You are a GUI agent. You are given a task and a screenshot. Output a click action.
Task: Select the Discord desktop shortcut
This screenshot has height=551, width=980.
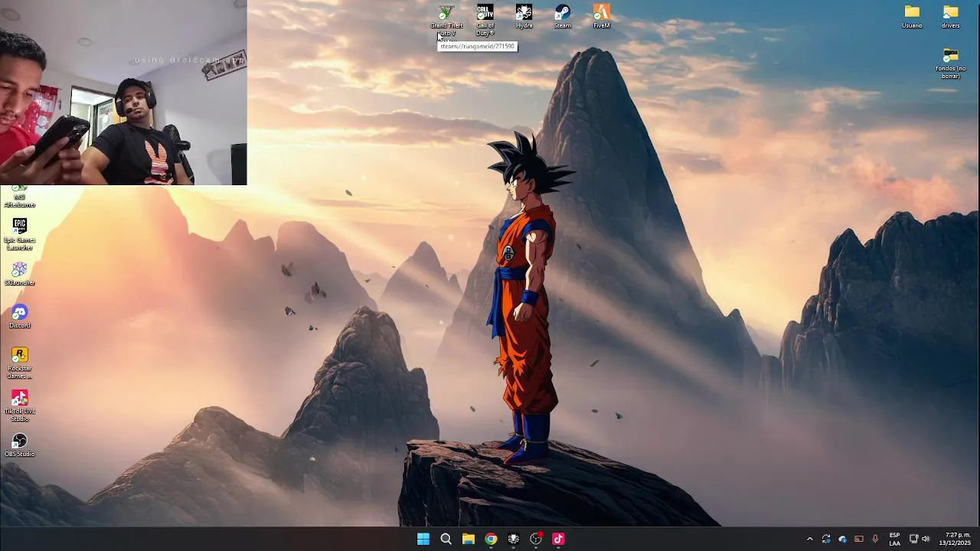(x=20, y=317)
